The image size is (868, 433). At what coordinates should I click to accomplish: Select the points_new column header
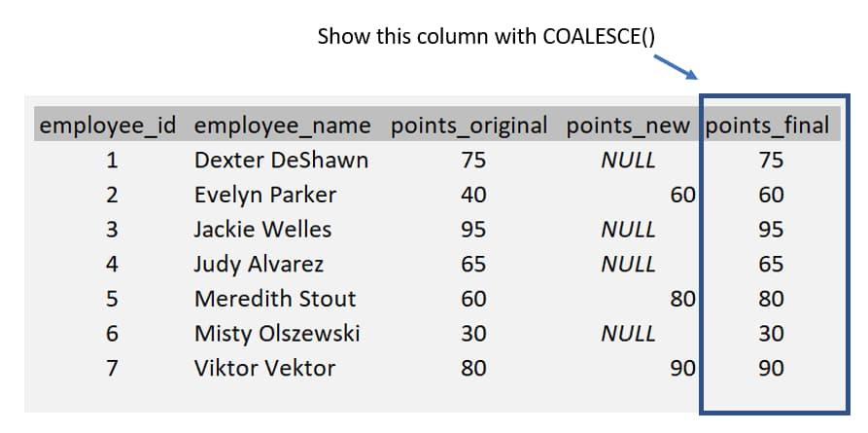628,126
